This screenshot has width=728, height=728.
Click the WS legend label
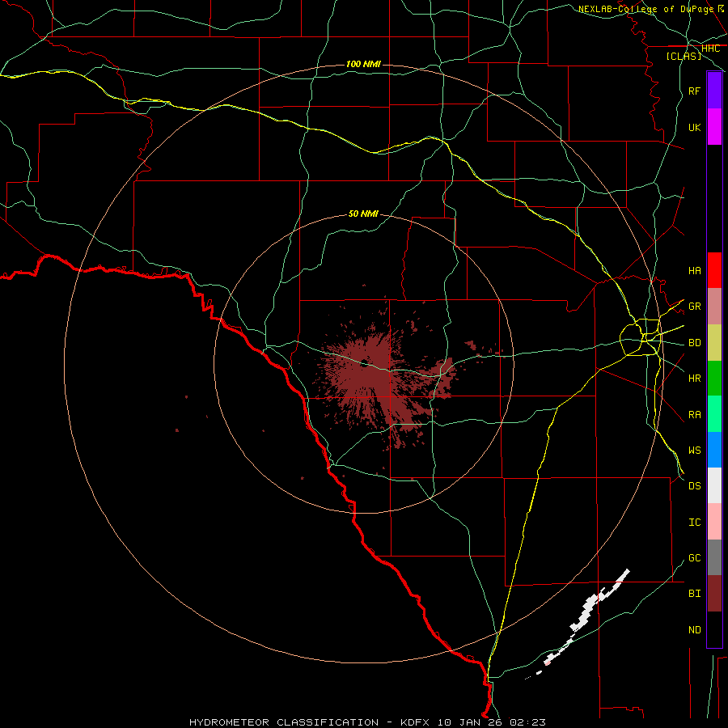tap(694, 450)
